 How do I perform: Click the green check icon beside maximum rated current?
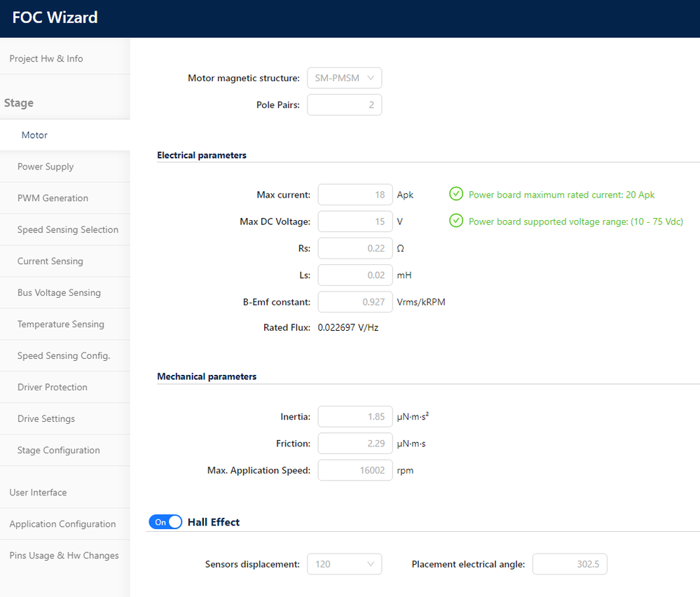click(x=456, y=194)
